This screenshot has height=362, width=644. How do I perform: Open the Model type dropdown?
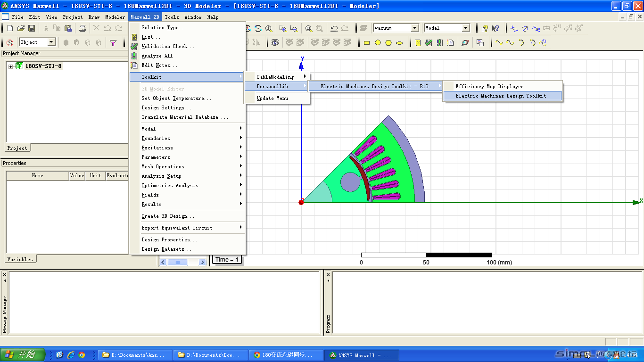(x=466, y=28)
